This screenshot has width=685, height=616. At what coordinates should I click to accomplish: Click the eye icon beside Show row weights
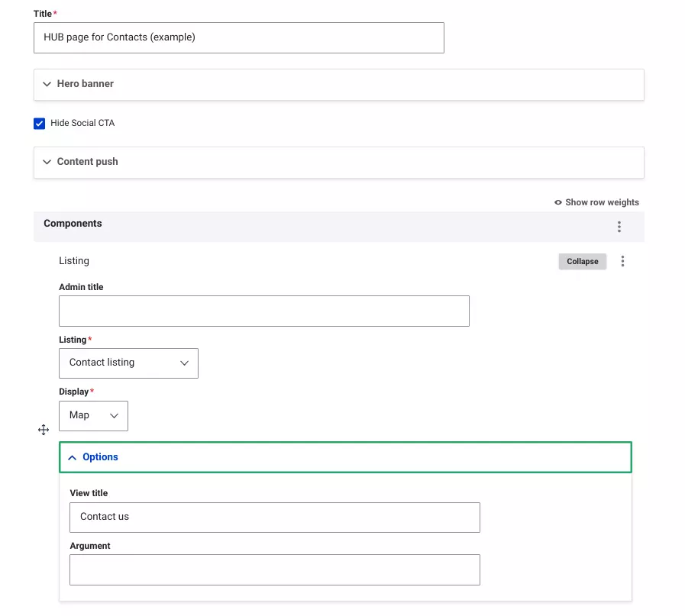(557, 202)
